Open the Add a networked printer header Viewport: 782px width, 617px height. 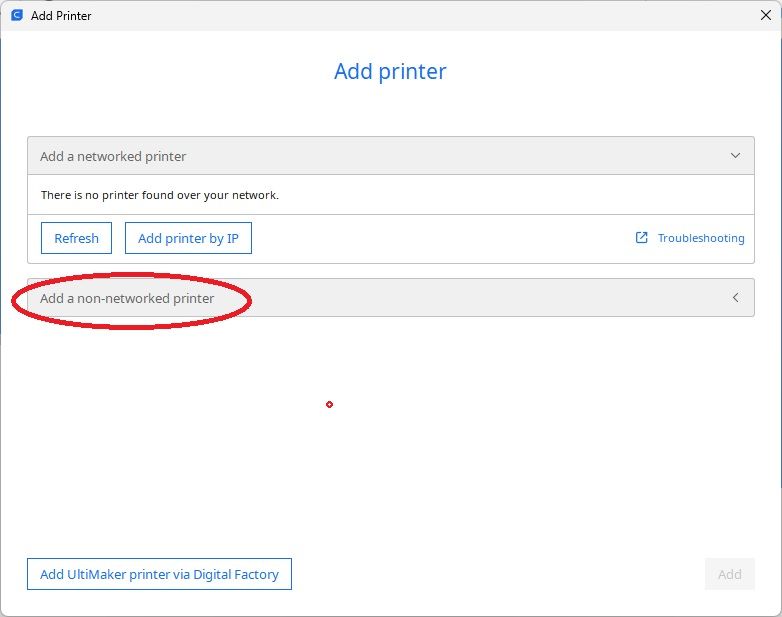click(x=391, y=156)
